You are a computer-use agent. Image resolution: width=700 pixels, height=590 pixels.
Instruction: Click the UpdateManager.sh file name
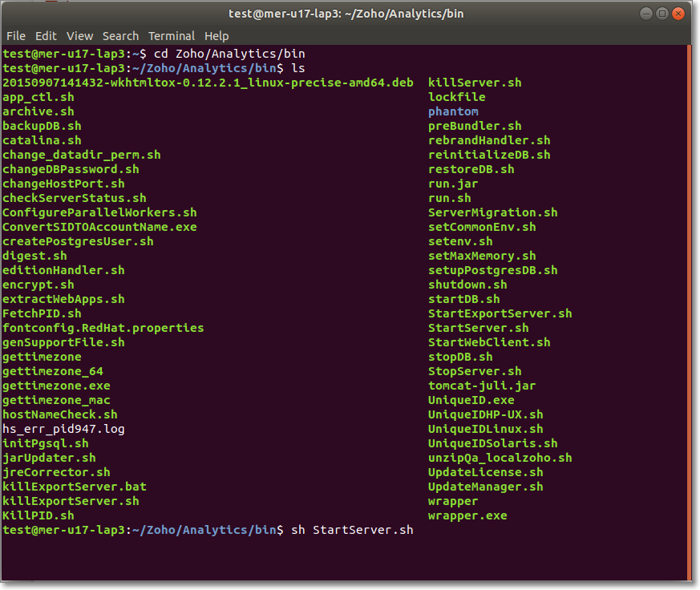(486, 487)
